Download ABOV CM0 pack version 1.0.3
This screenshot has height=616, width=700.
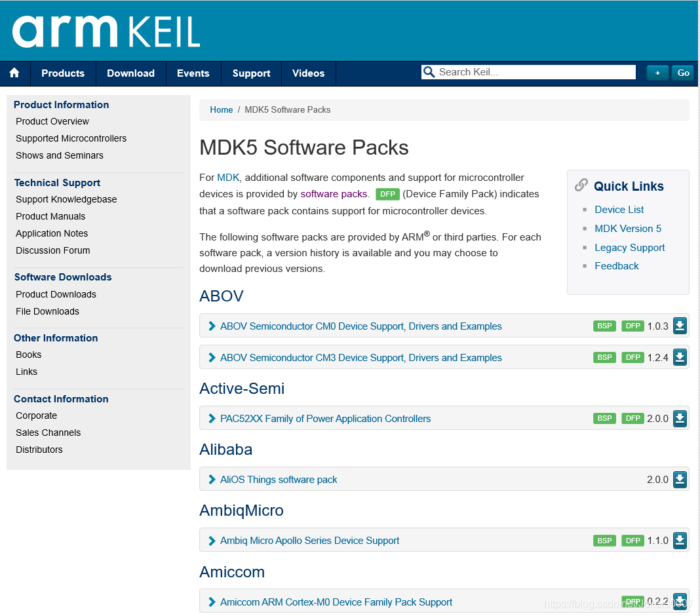click(680, 326)
